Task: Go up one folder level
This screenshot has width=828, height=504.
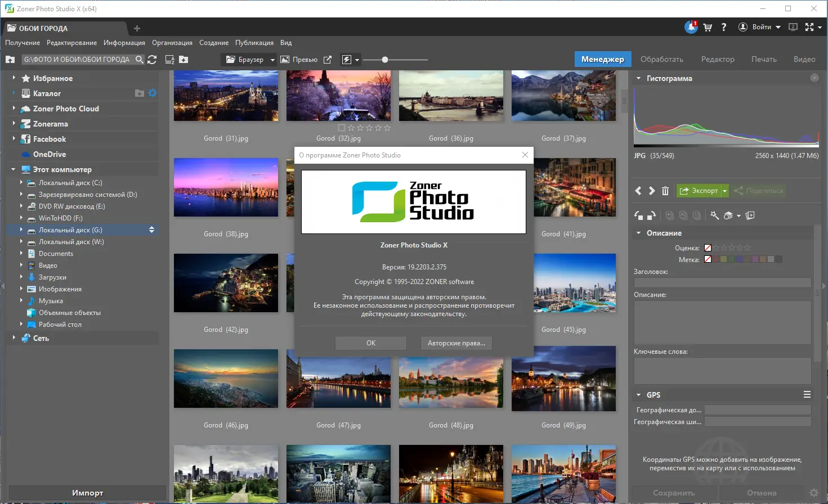Action: [x=10, y=60]
